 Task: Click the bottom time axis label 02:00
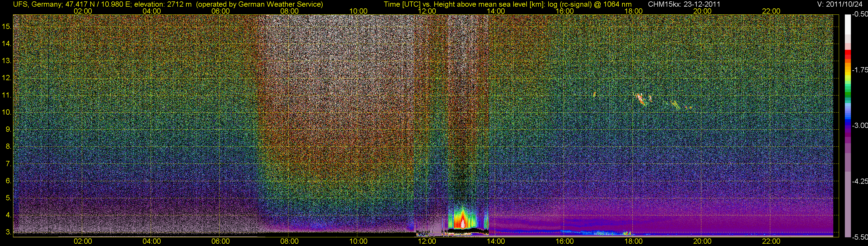[x=83, y=241]
